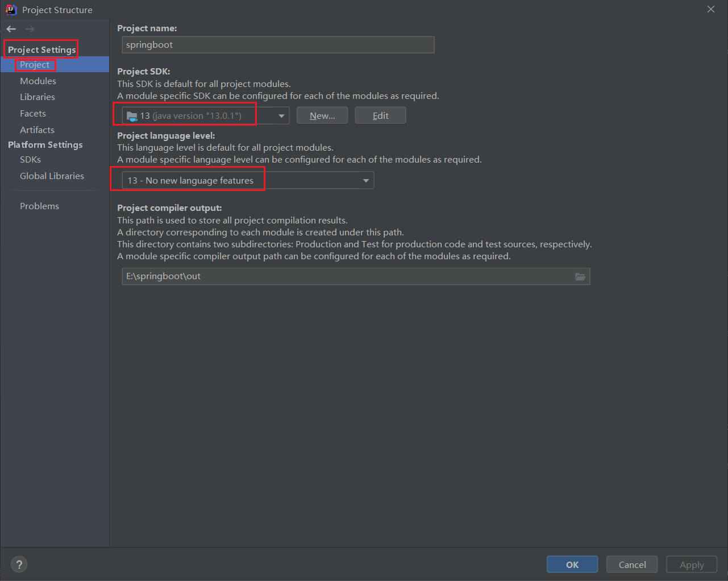Click the Edit SDK button
The height and width of the screenshot is (581, 728).
381,116
